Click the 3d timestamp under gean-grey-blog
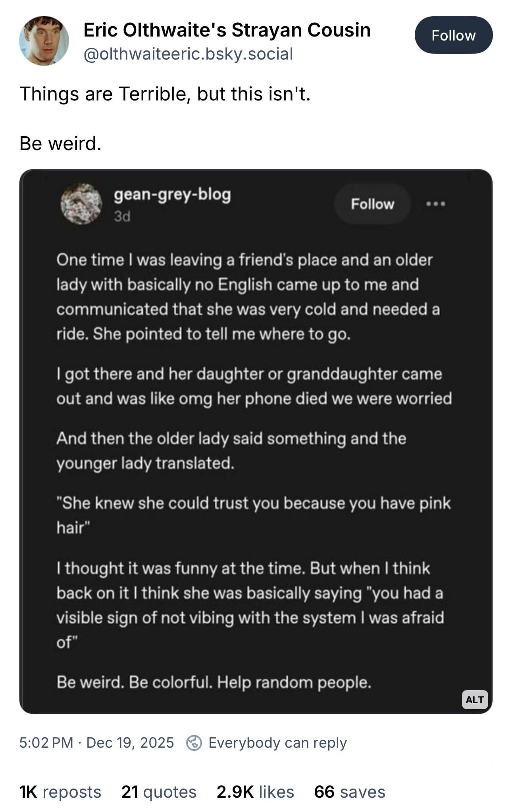This screenshot has width=512, height=812. [122, 216]
